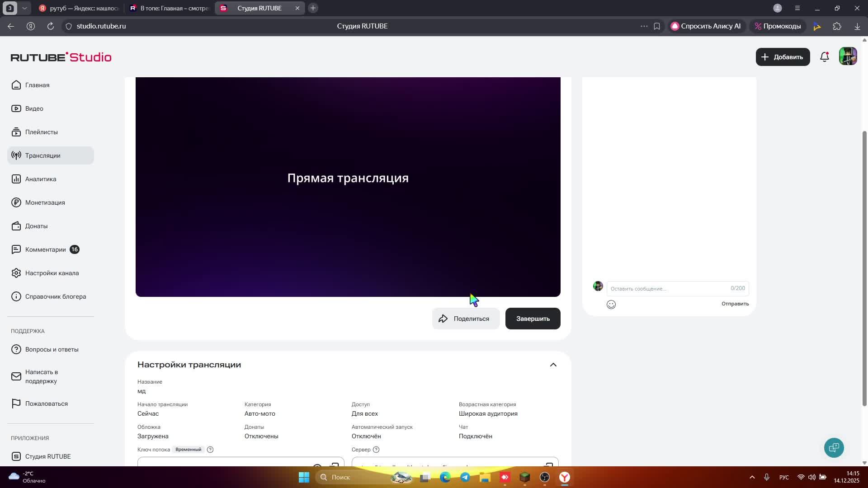This screenshot has width=868, height=488.
Task: Open Telegram from the Windows taskbar
Action: tap(465, 477)
